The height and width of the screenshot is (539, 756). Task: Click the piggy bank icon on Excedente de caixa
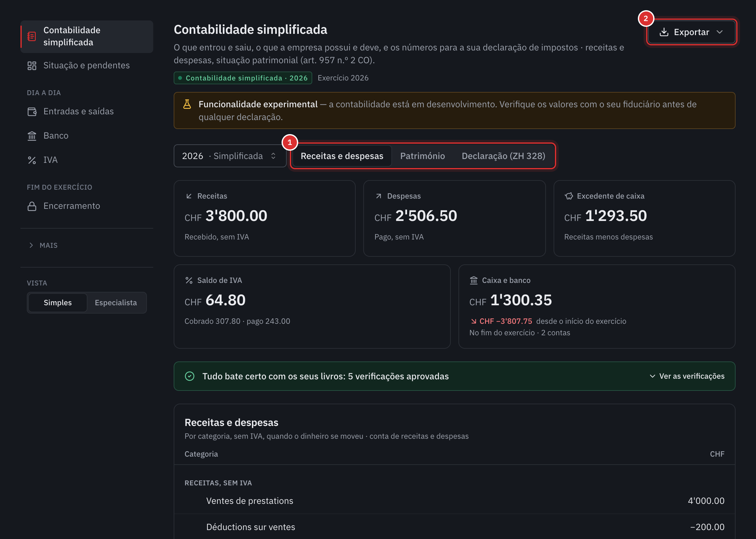(x=569, y=196)
